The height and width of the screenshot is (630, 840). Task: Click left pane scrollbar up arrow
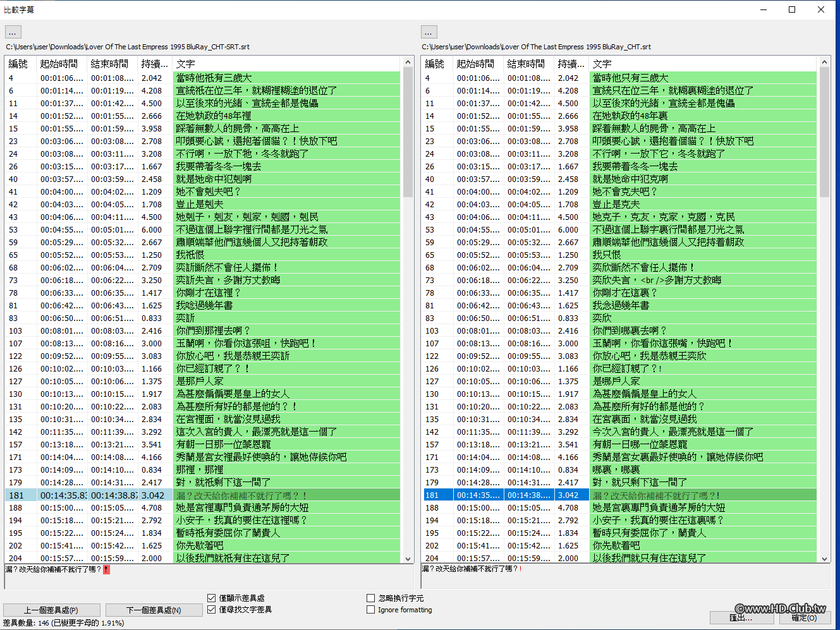pos(408,62)
